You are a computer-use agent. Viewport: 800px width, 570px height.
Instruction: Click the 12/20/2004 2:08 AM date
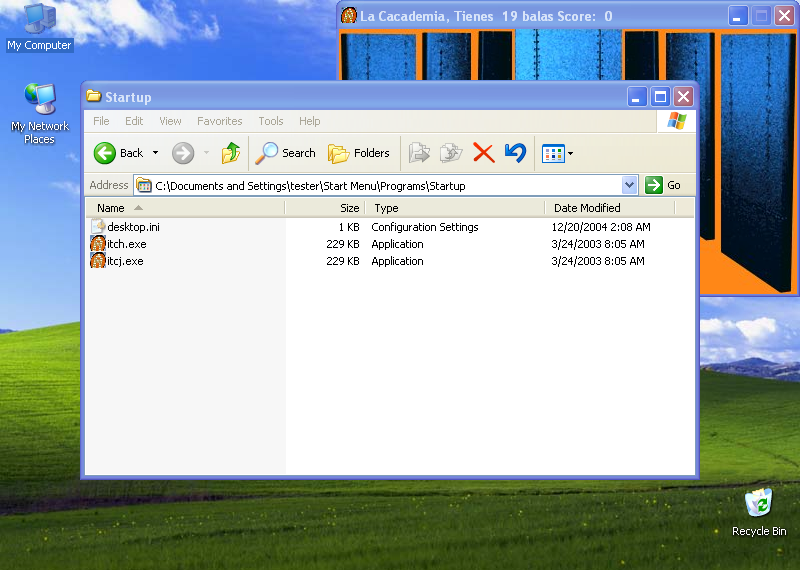tap(601, 227)
